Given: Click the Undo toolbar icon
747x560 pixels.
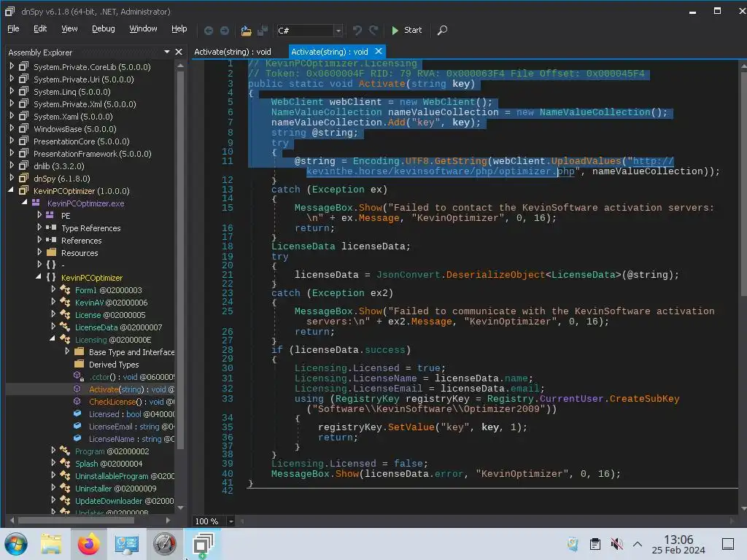Looking at the screenshot, I should (x=357, y=31).
